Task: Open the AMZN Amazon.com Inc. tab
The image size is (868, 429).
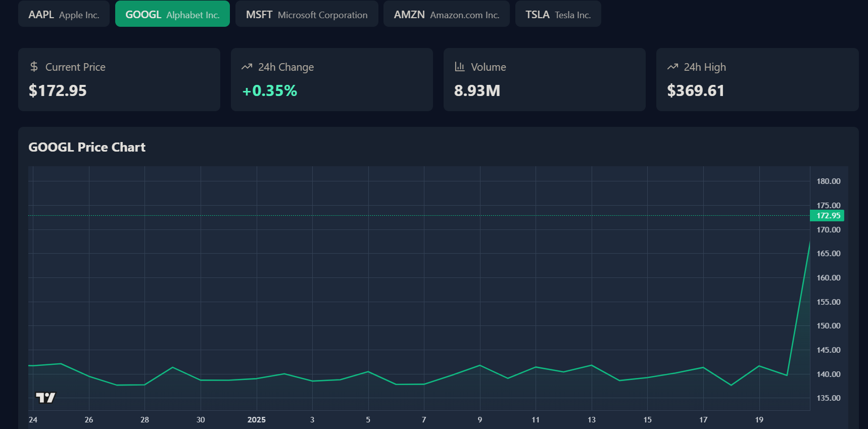Action: click(x=447, y=14)
